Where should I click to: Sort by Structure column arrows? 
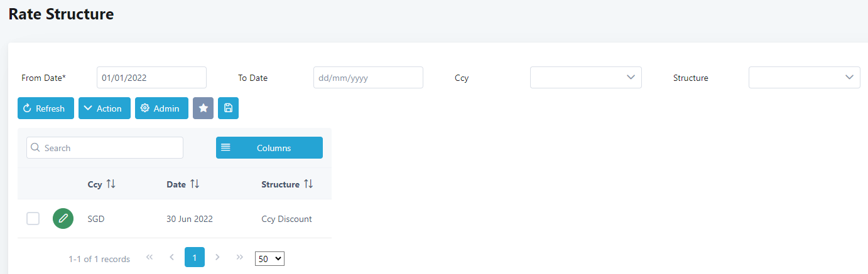[308, 184]
